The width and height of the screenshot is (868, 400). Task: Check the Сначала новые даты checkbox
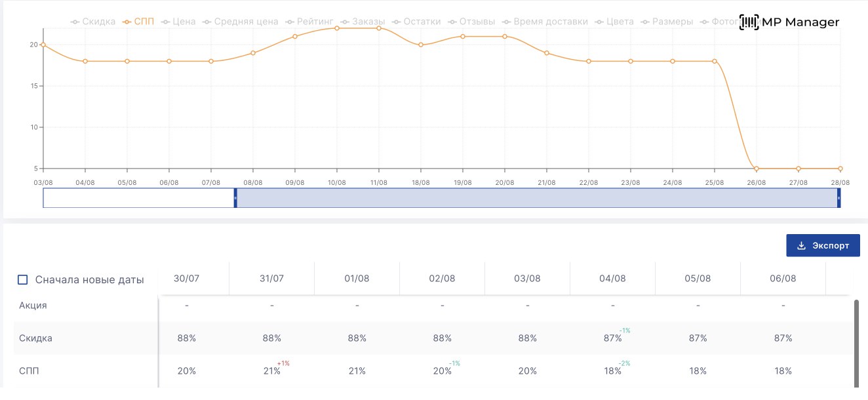23,280
